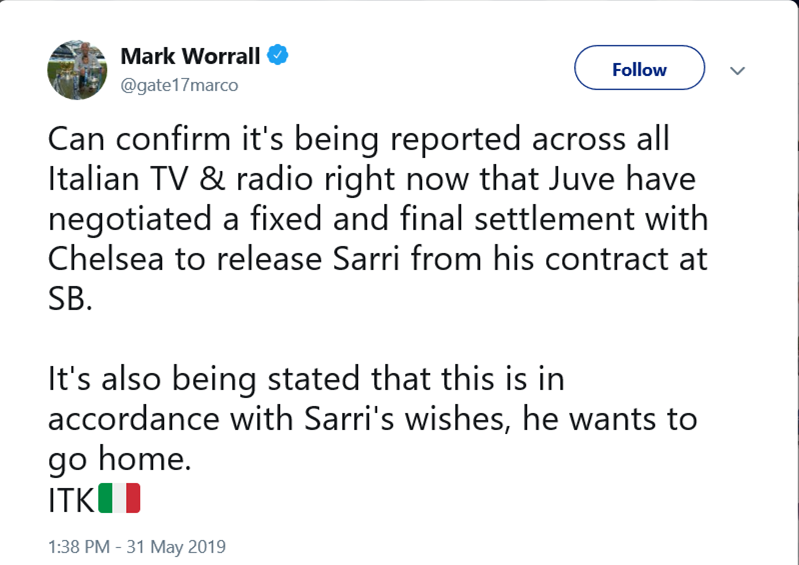Click the Italian flag emoji
799x565 pixels.
coord(119,498)
